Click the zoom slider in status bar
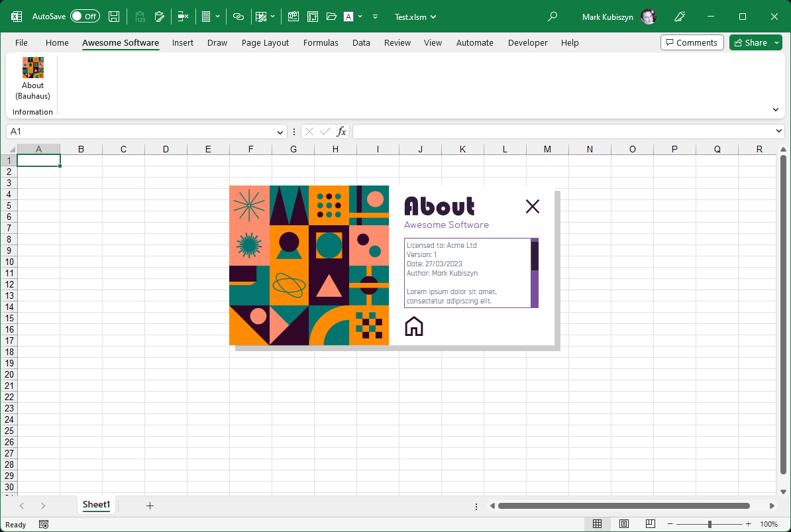Image resolution: width=791 pixels, height=532 pixels. tap(710, 524)
